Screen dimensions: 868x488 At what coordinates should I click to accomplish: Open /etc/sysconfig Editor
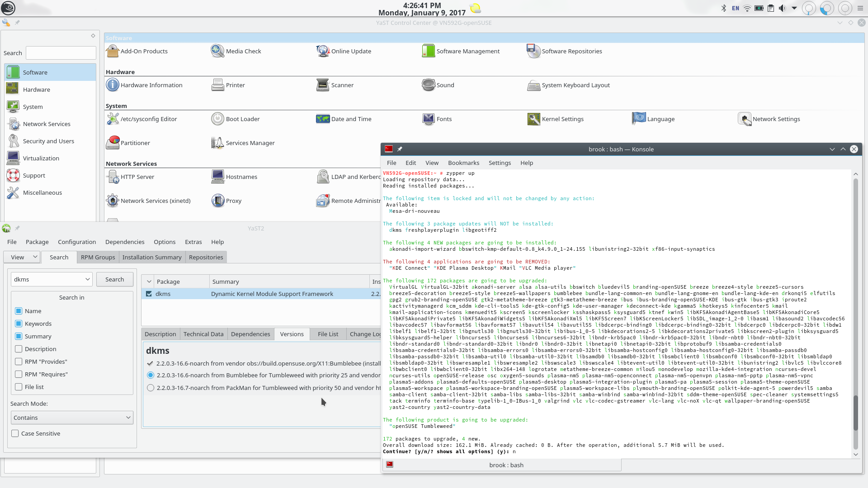coord(142,119)
